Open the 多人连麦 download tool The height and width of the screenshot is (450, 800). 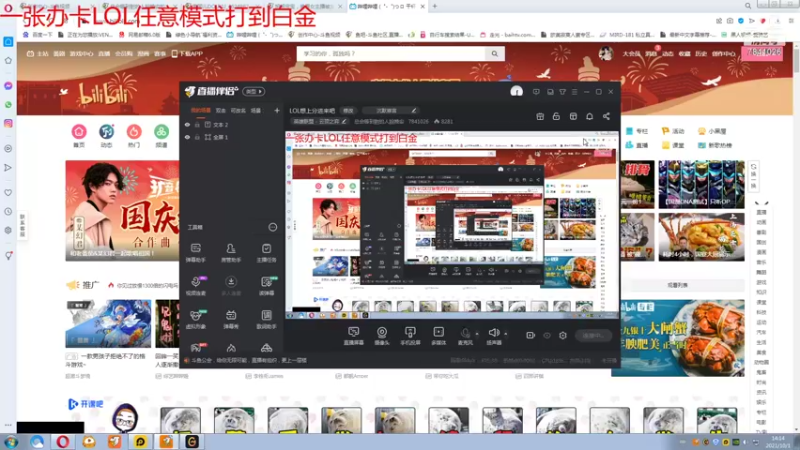pos(231,286)
